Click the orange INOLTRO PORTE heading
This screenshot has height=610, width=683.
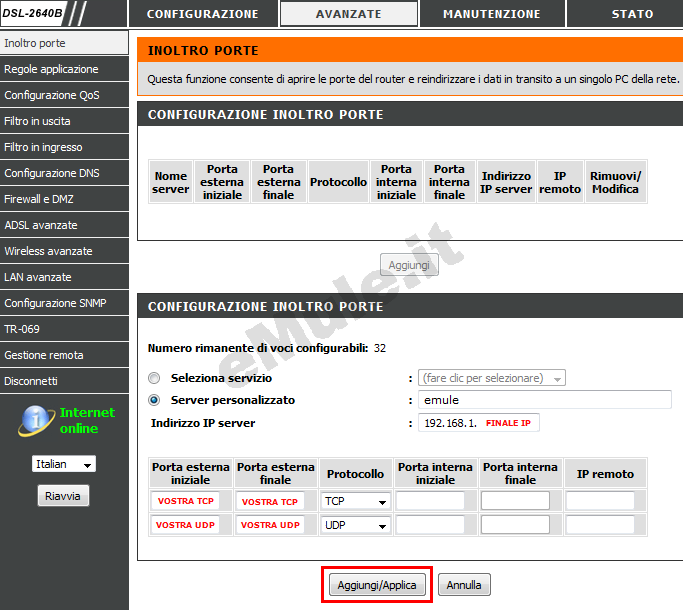pos(203,51)
